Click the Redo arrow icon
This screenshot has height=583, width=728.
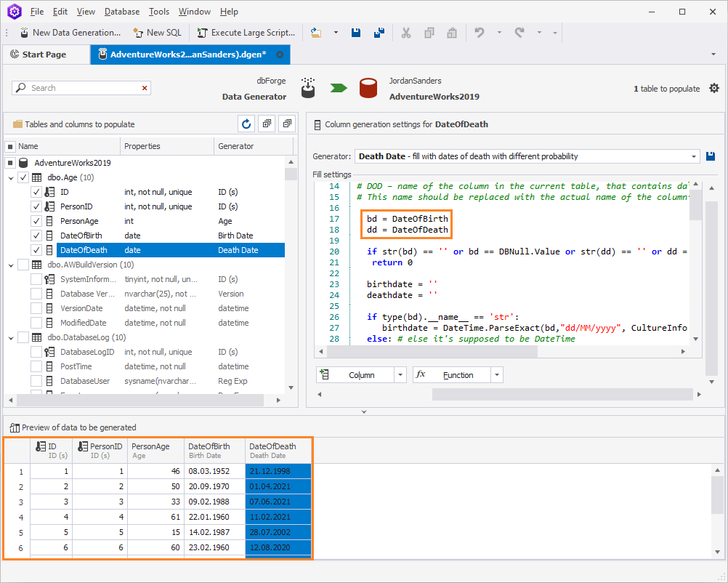[x=519, y=33]
